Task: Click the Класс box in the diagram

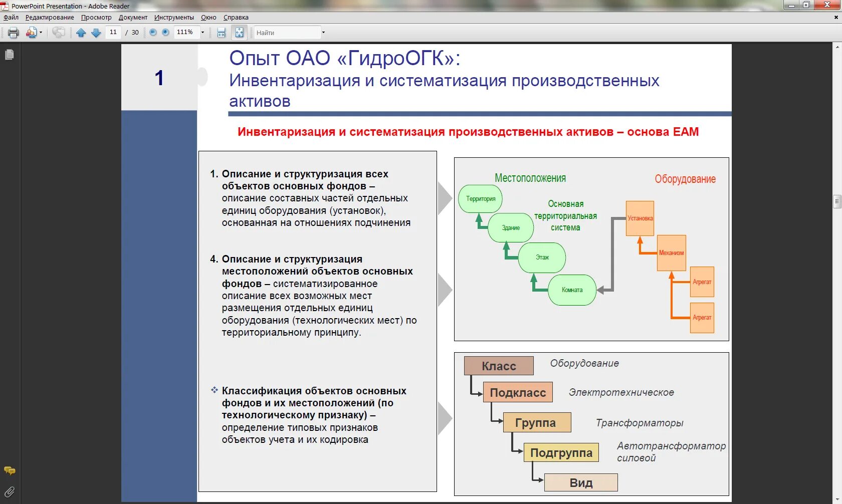Action: [499, 366]
